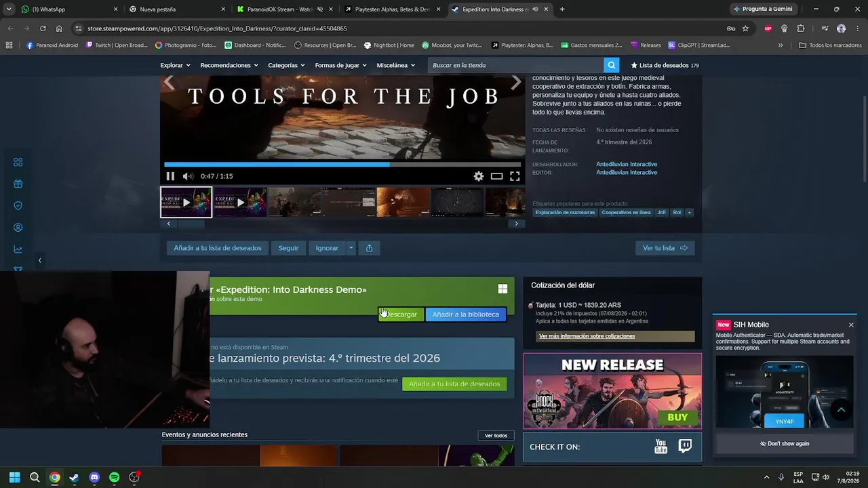Click the 'Ver todos' events button
The image size is (868, 488).
[496, 435]
